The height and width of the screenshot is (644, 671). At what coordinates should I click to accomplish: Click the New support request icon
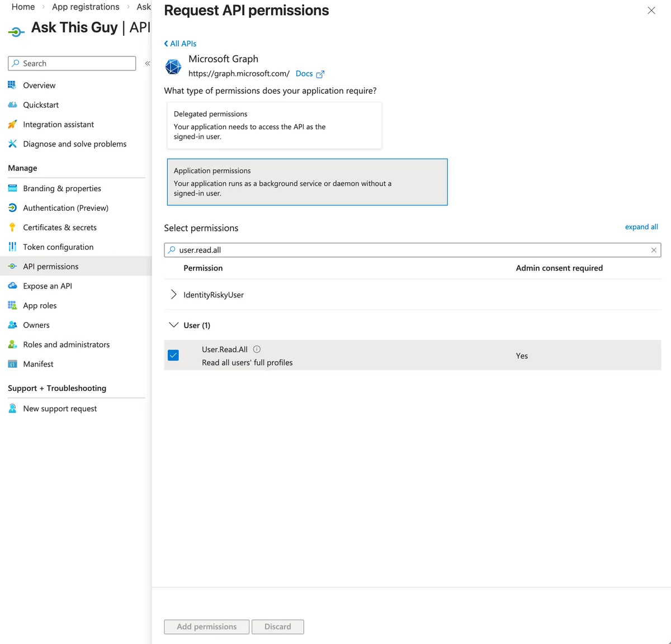click(x=12, y=409)
